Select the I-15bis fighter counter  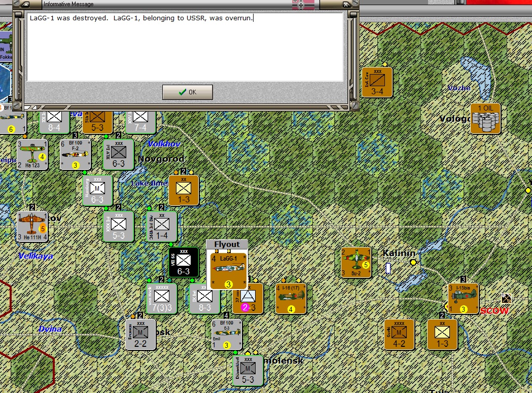(x=464, y=298)
